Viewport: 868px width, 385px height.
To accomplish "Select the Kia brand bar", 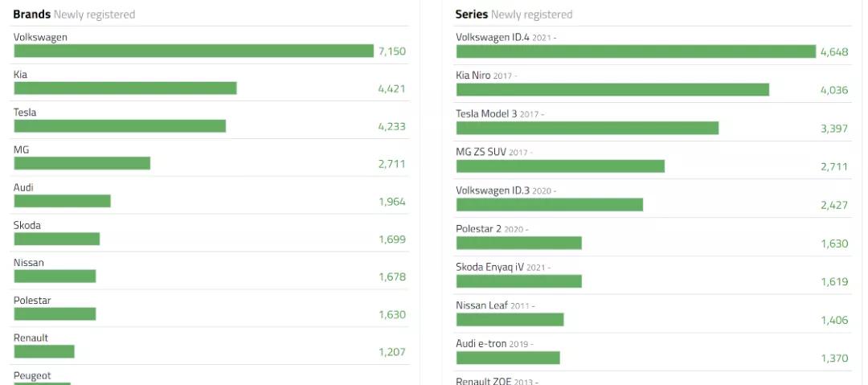I will (125, 88).
